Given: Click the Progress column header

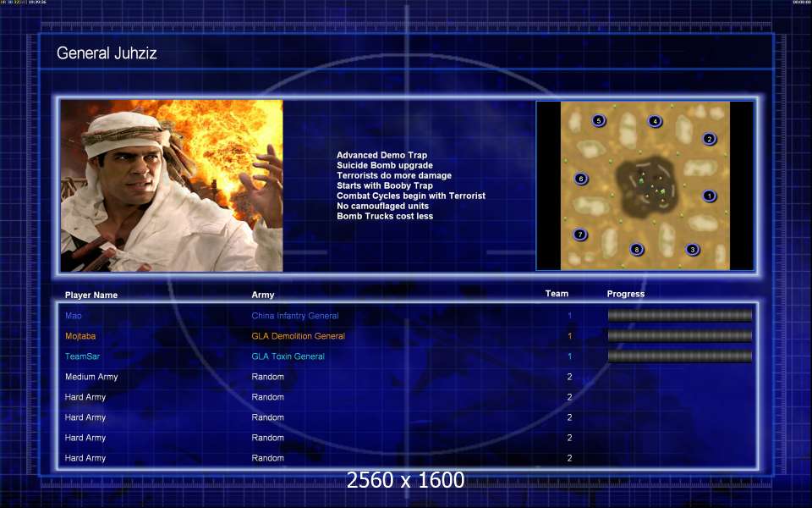Looking at the screenshot, I should click(x=626, y=294).
